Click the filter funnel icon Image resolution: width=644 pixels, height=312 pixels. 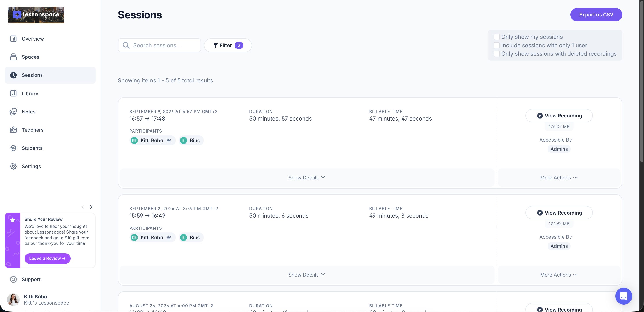click(215, 45)
